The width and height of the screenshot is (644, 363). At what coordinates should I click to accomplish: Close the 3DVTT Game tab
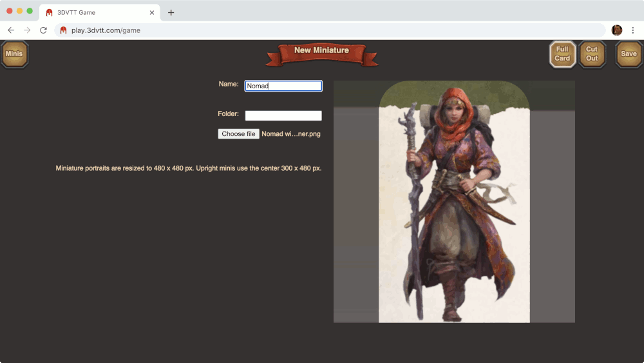pyautogui.click(x=152, y=12)
